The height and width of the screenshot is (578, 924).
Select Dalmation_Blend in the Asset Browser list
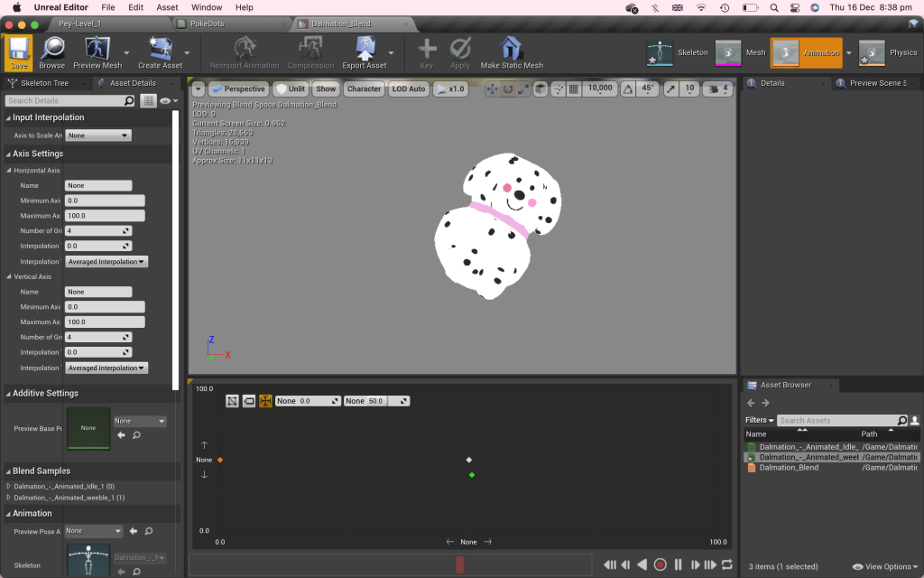(x=788, y=468)
